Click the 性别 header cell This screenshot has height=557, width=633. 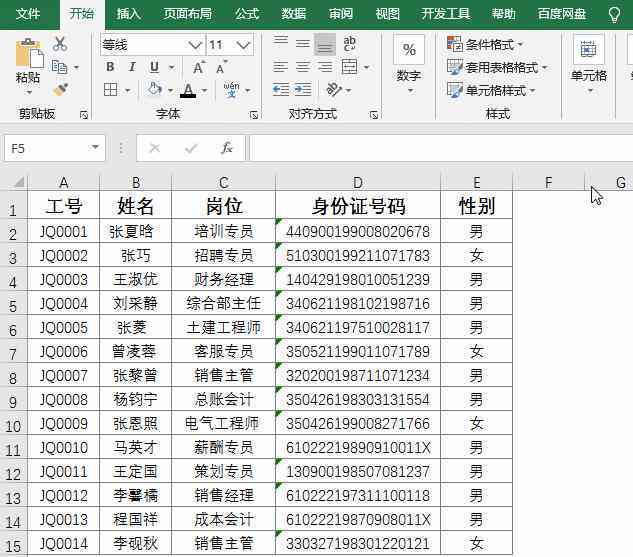point(476,205)
